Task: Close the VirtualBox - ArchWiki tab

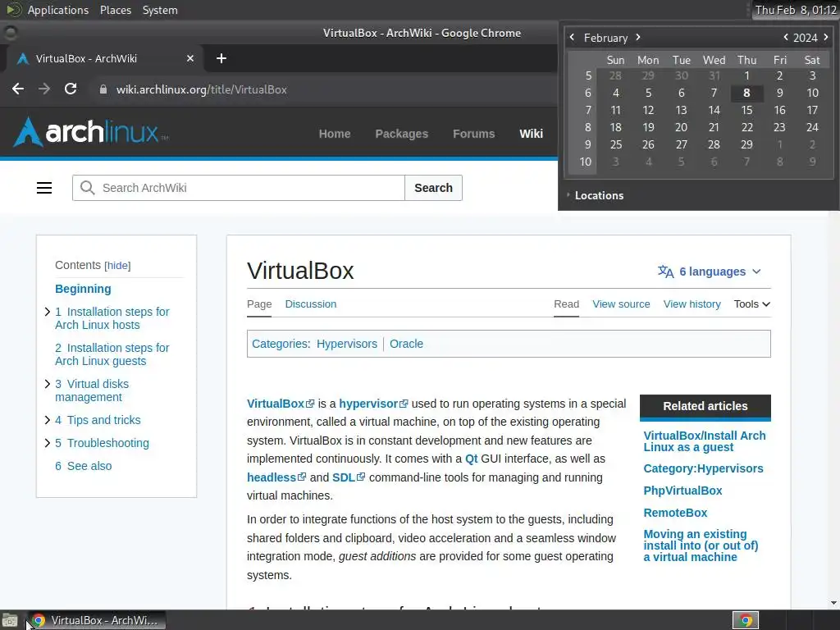Action: [x=190, y=58]
